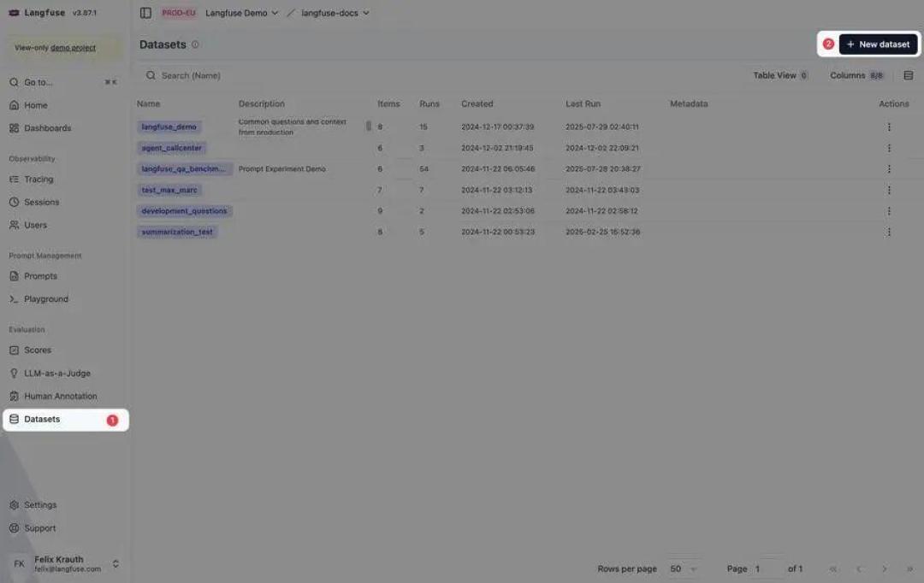924x583 pixels.
Task: Open the Users page
Action: click(63, 225)
